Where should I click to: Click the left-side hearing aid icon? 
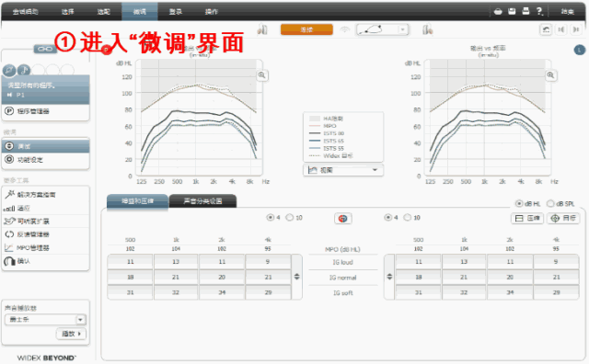pos(262,29)
